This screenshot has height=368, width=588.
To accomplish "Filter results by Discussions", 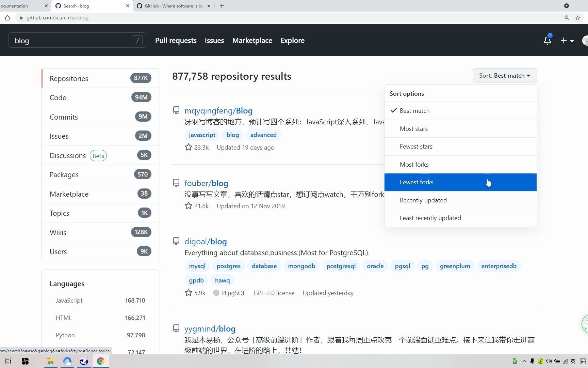I will click(x=100, y=155).
